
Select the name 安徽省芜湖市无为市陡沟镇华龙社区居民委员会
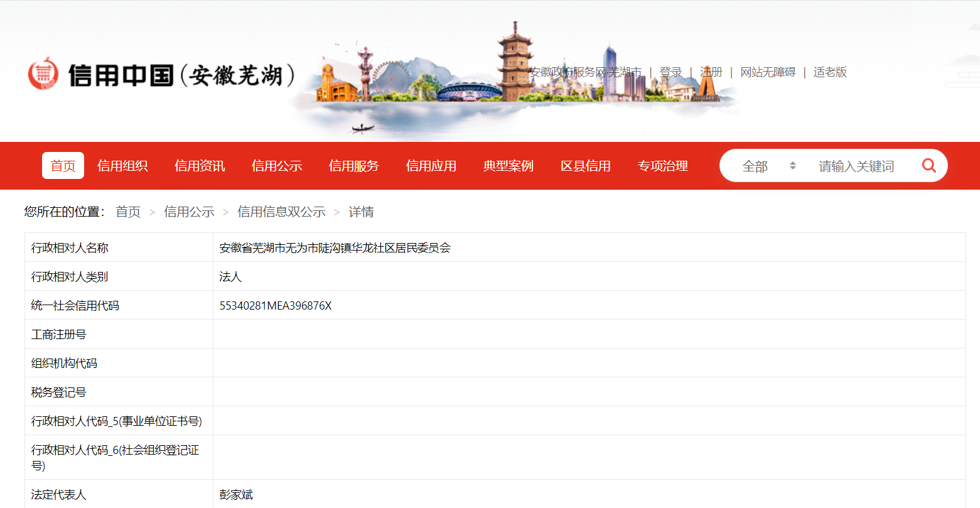click(x=335, y=248)
